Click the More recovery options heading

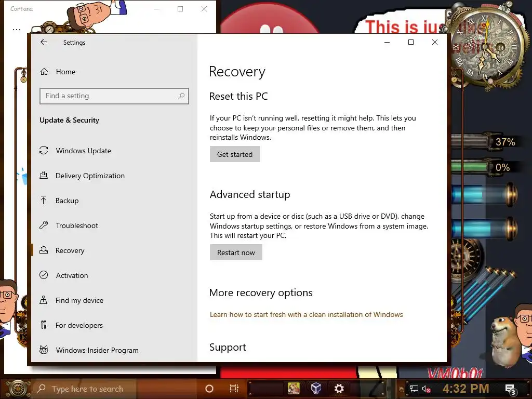point(261,293)
